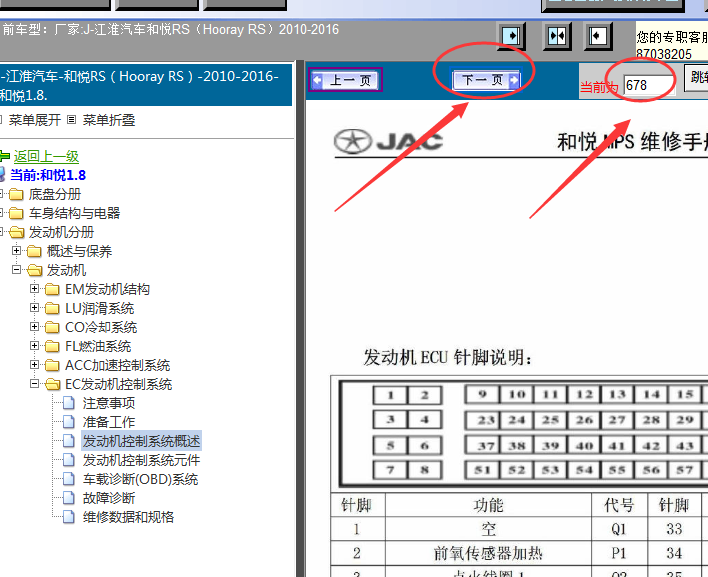Collapse the 发动机 tree node
The image size is (708, 577).
tap(17, 270)
